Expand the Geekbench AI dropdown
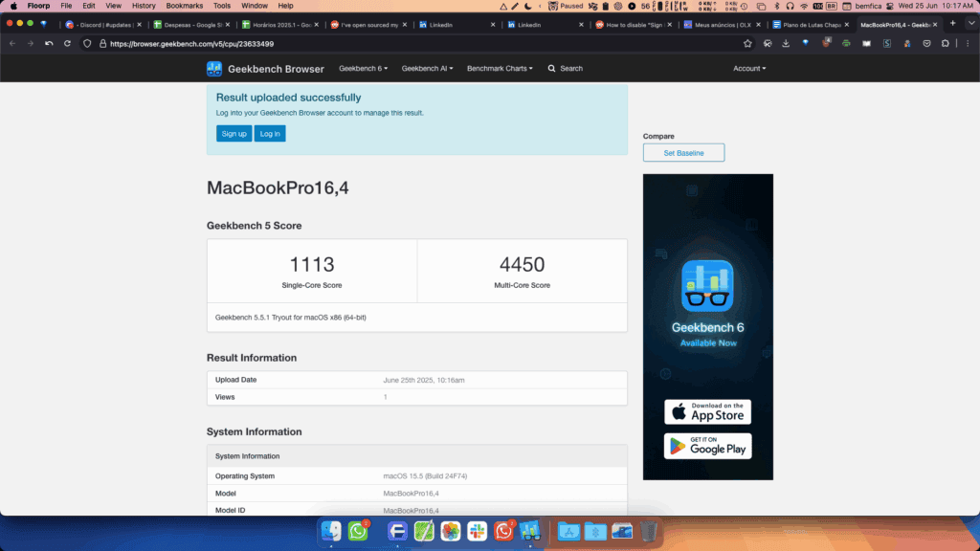The width and height of the screenshot is (980, 551). click(x=427, y=69)
